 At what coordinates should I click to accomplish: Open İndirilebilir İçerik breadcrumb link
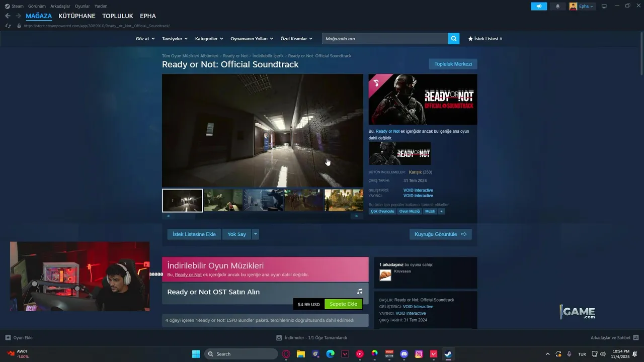point(268,56)
